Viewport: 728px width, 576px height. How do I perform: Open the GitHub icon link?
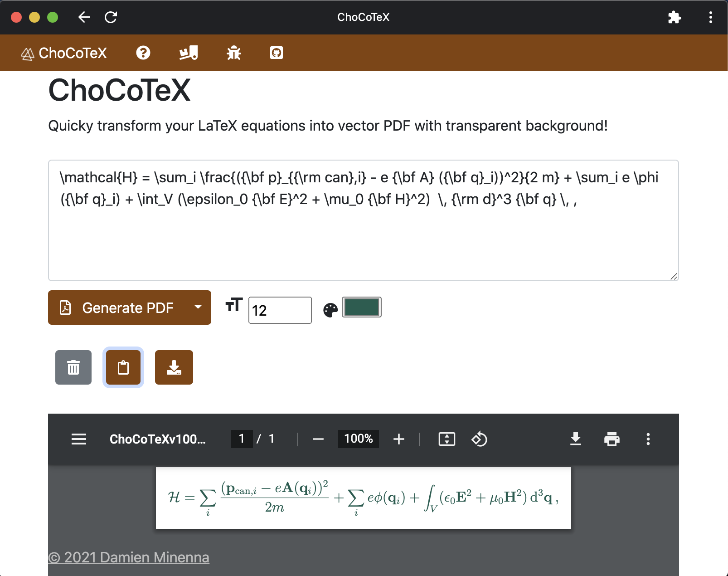277,53
